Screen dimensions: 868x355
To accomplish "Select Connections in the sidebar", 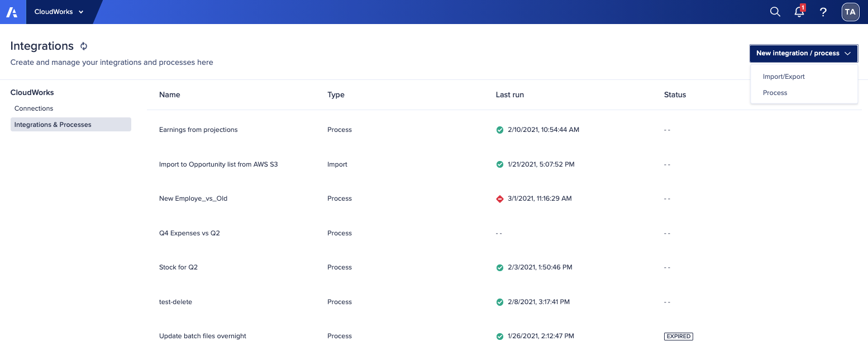I will tap(34, 108).
